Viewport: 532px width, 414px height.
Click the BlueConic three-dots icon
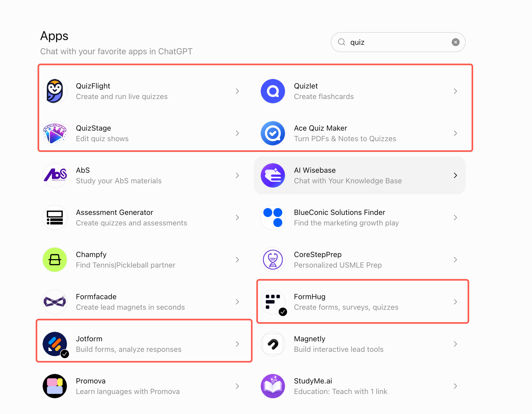point(273,218)
